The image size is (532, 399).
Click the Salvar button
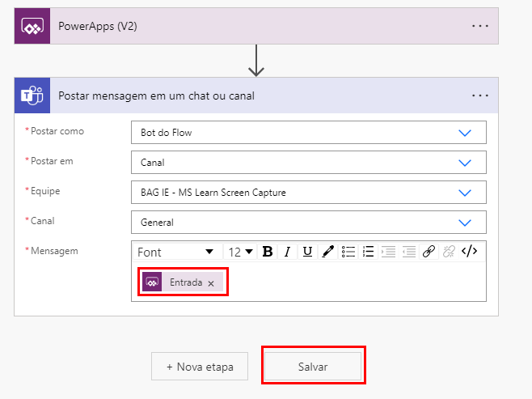[313, 367]
